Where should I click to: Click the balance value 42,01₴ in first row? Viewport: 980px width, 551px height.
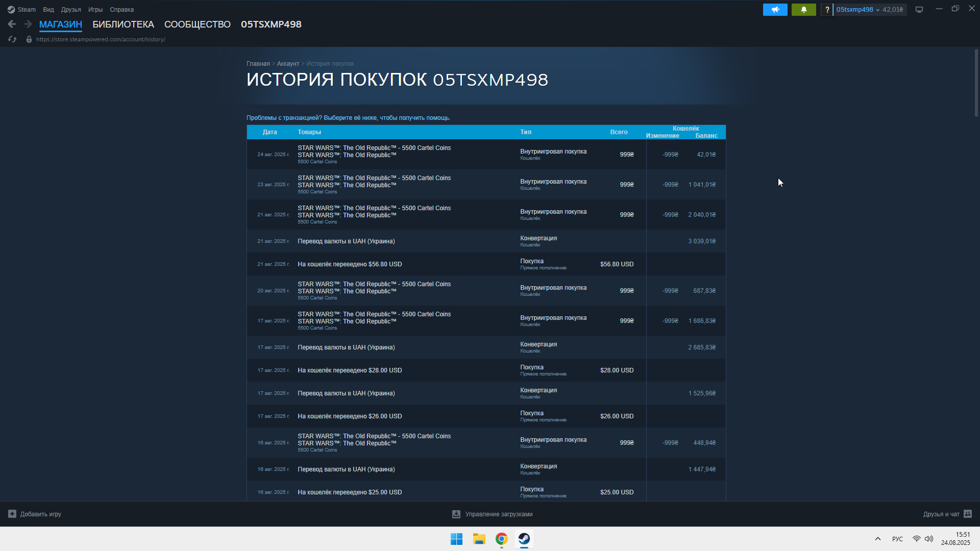(706, 155)
